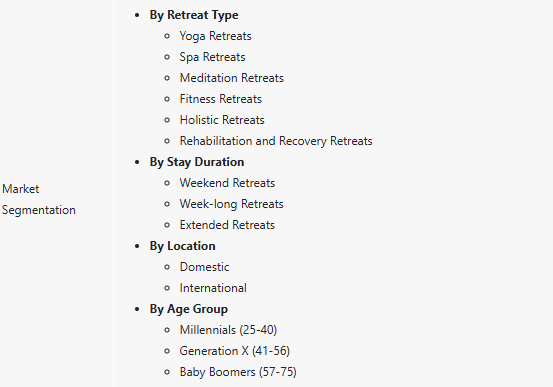
Task: Select the 'Domestic' list item
Action: click(x=204, y=267)
